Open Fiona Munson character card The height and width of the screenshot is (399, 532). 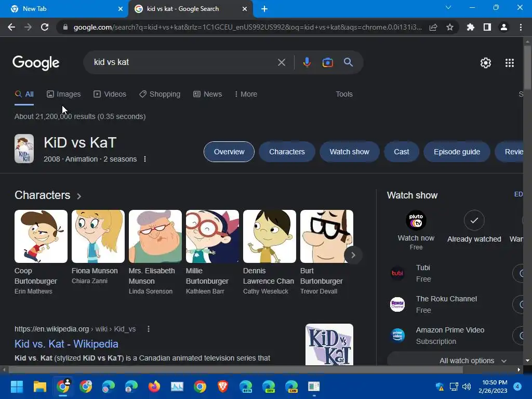98,247
